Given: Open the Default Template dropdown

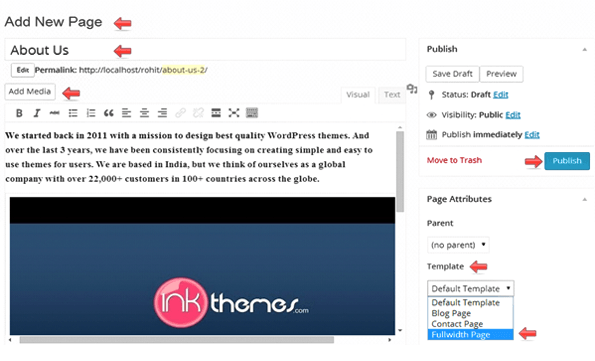Looking at the screenshot, I should pos(471,288).
